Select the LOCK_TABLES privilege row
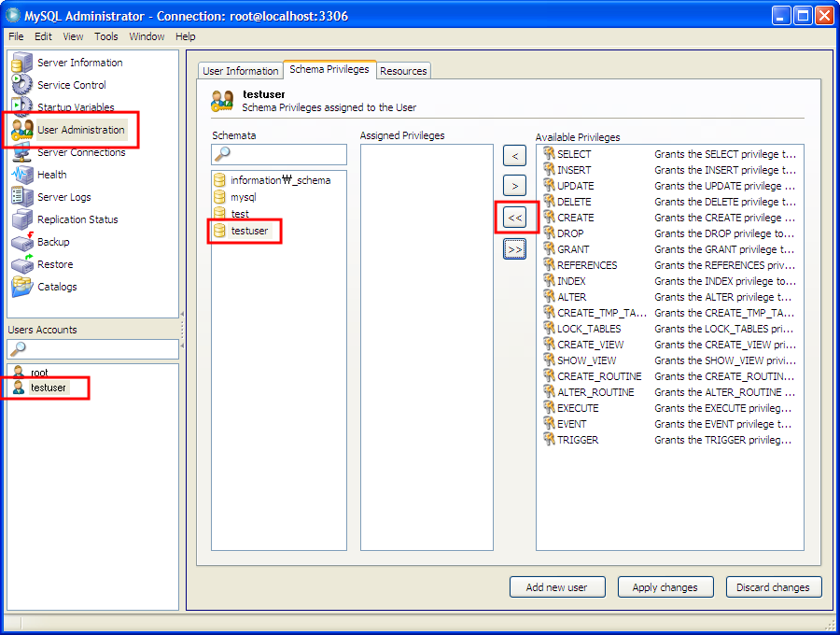Image resolution: width=840 pixels, height=635 pixels. pyautogui.click(x=669, y=329)
